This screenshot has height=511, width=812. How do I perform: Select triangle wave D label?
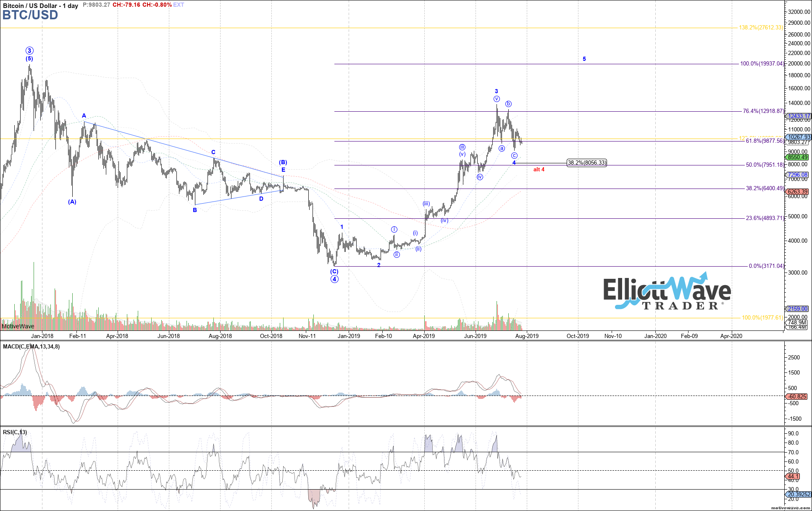261,199
